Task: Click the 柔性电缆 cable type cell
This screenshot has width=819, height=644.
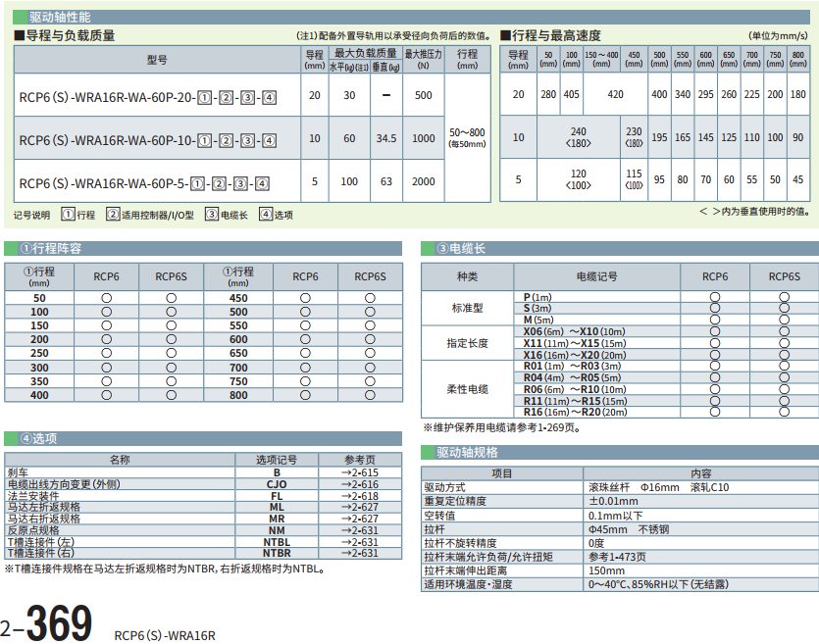Action: (x=467, y=389)
